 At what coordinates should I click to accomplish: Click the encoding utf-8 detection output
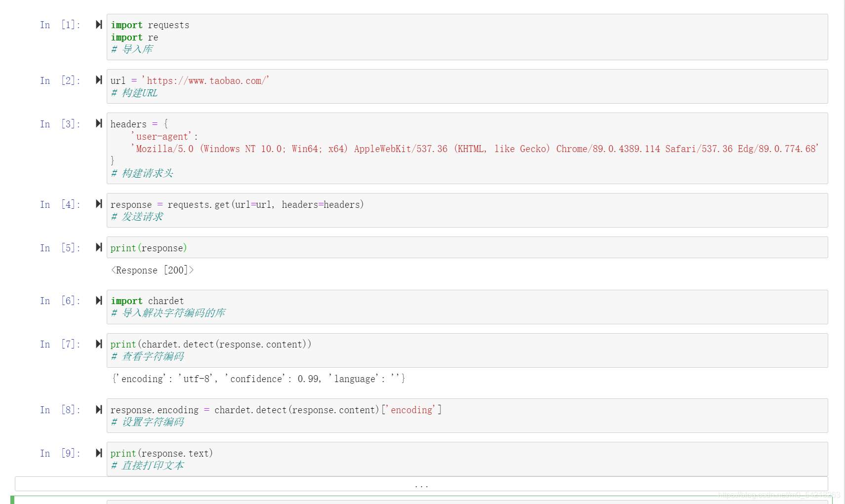pos(258,379)
